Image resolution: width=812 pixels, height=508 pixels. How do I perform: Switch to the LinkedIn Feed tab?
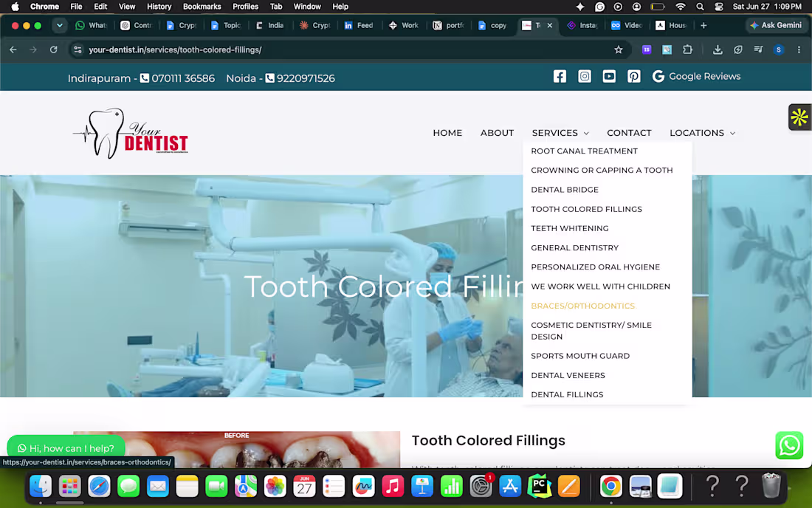tap(359, 25)
